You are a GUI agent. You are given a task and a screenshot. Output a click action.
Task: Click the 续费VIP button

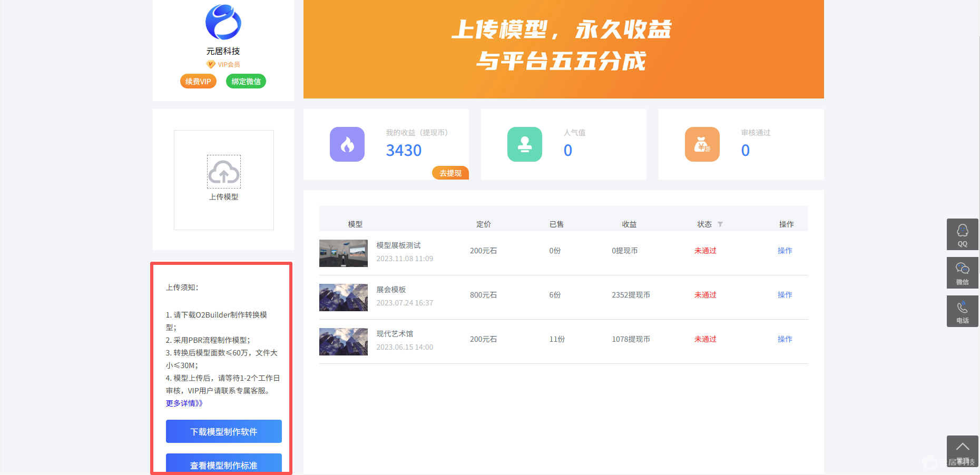point(198,82)
